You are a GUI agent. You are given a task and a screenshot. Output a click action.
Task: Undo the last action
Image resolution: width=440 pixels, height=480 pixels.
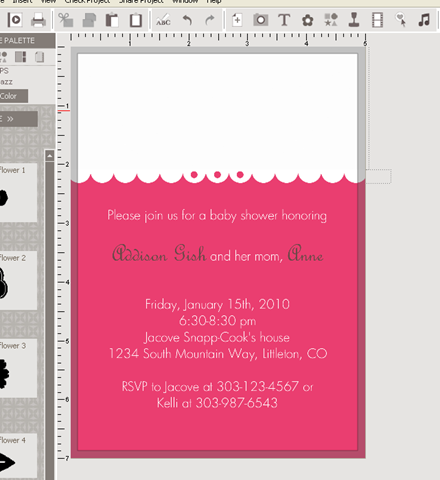click(187, 20)
